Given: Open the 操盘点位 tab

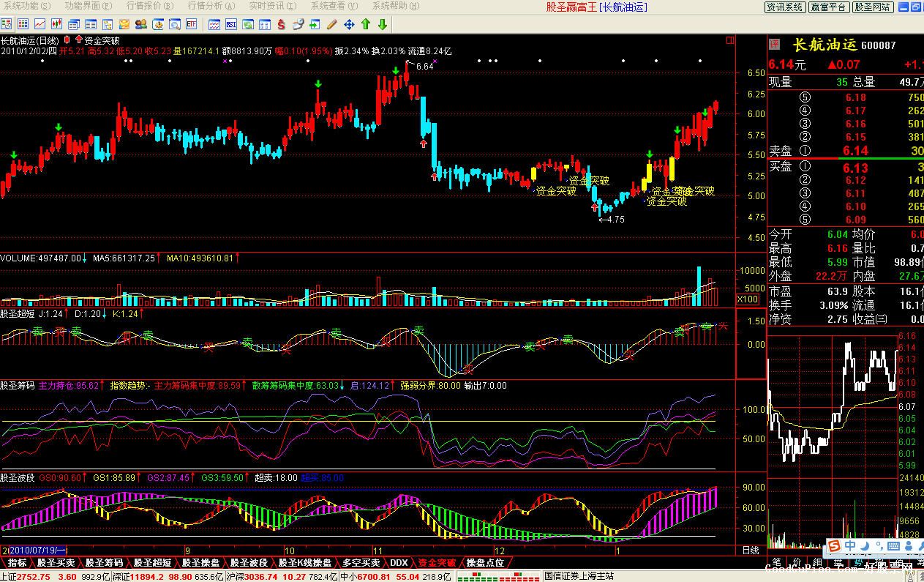Looking at the screenshot, I should [x=485, y=563].
